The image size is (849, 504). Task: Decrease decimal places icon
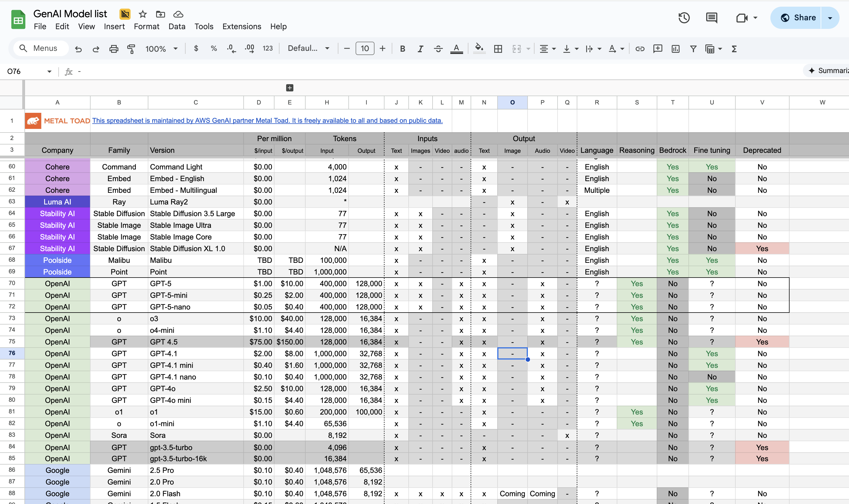pyautogui.click(x=231, y=49)
